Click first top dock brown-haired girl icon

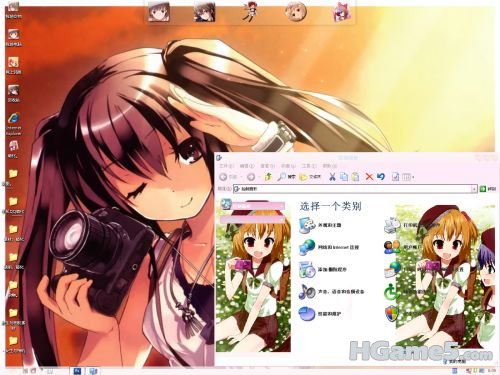158,12
